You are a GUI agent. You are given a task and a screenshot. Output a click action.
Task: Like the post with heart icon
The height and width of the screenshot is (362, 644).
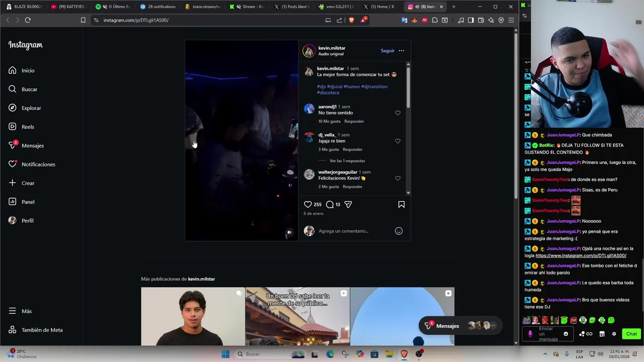click(307, 205)
